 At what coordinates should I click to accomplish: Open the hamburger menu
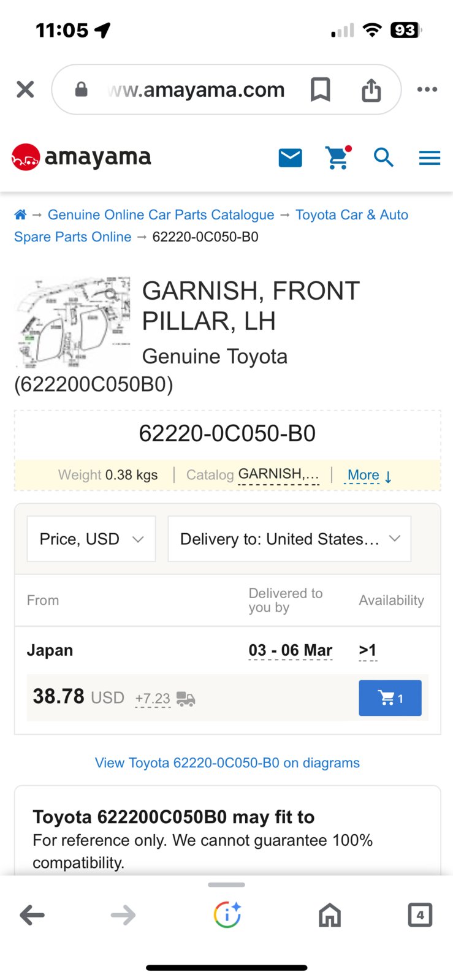coord(430,158)
